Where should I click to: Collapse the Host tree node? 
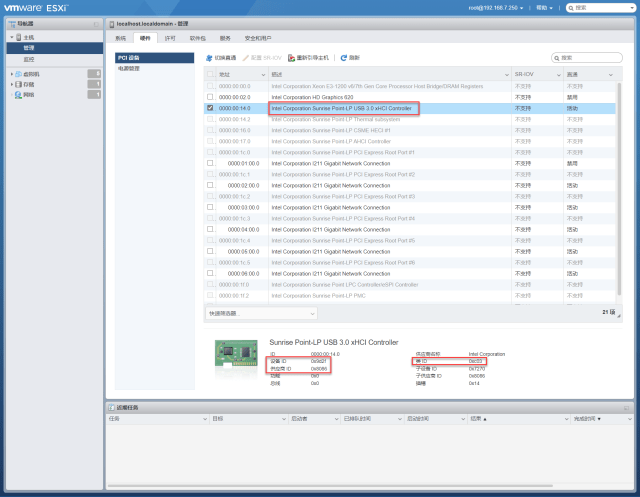tap(12, 38)
